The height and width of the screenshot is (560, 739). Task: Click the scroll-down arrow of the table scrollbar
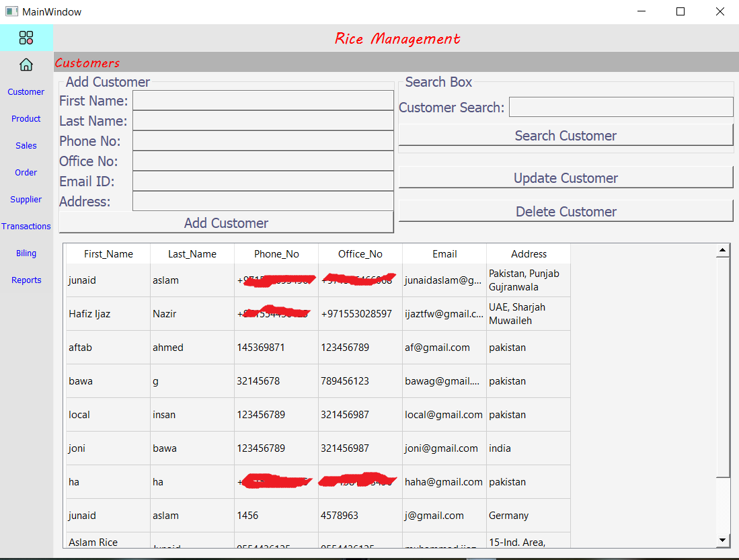coord(723,540)
